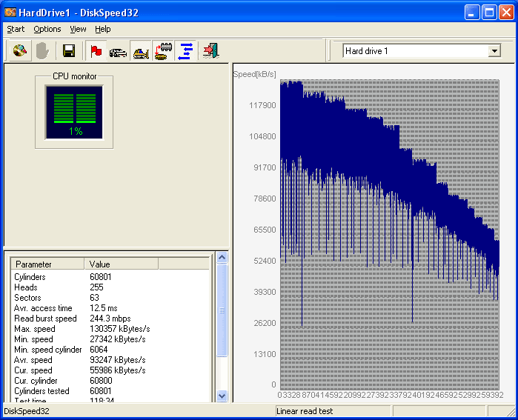Click the disc with magnifier toolbar icon

coord(20,51)
